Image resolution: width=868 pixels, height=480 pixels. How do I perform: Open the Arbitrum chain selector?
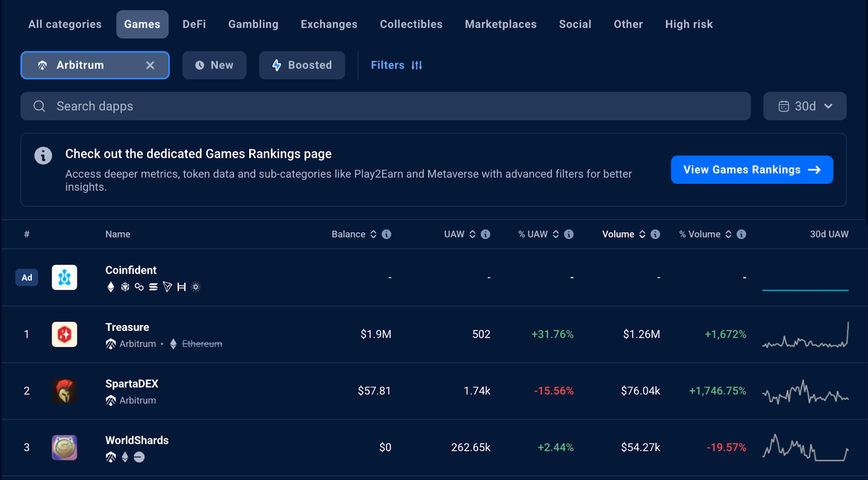[x=80, y=65]
